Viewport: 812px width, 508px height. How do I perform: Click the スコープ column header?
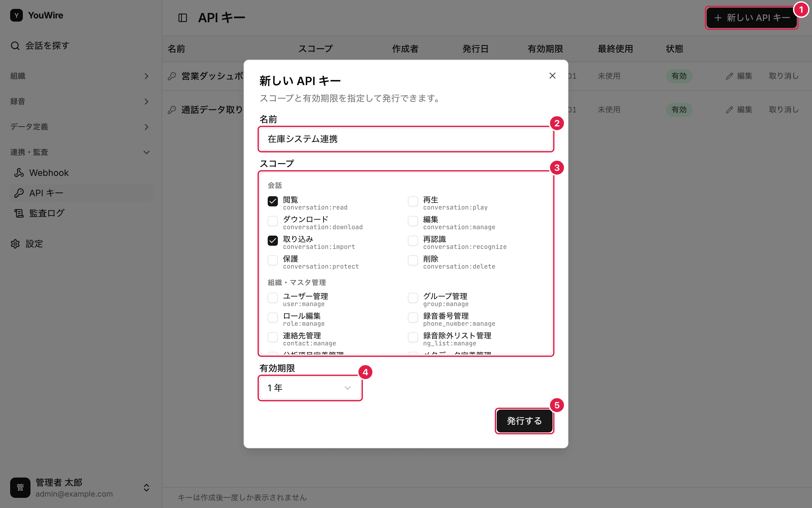315,49
